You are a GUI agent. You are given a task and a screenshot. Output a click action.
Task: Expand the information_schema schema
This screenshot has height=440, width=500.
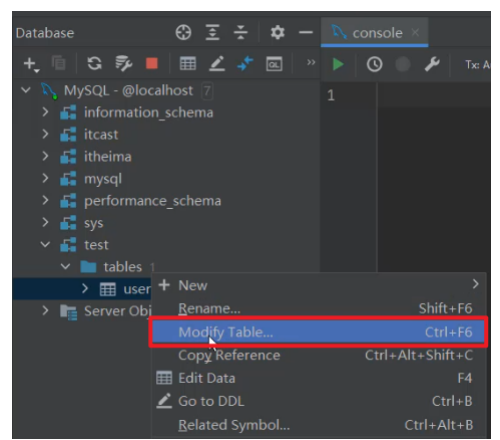46,112
